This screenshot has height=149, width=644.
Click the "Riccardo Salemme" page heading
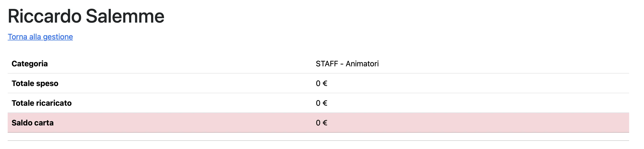(x=86, y=16)
